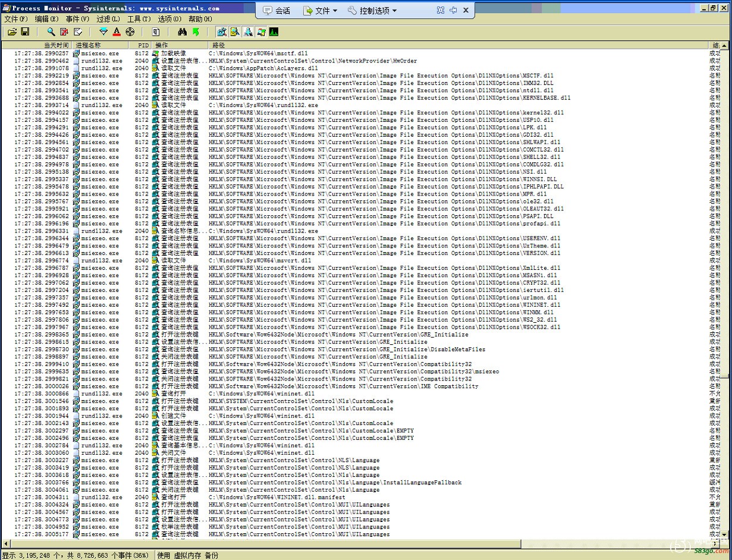
Task: Open the 事件(V) menu
Action: pyautogui.click(x=77, y=19)
